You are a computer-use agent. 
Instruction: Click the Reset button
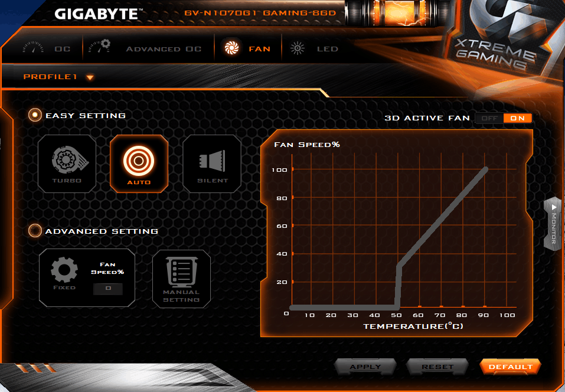(437, 367)
